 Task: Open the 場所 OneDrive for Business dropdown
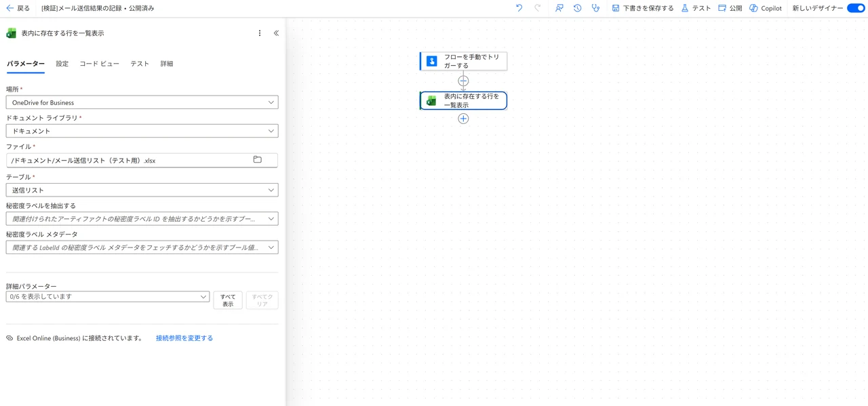click(142, 102)
